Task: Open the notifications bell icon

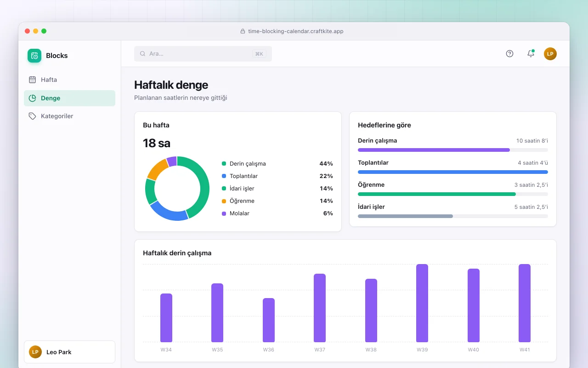Action: [x=531, y=54]
